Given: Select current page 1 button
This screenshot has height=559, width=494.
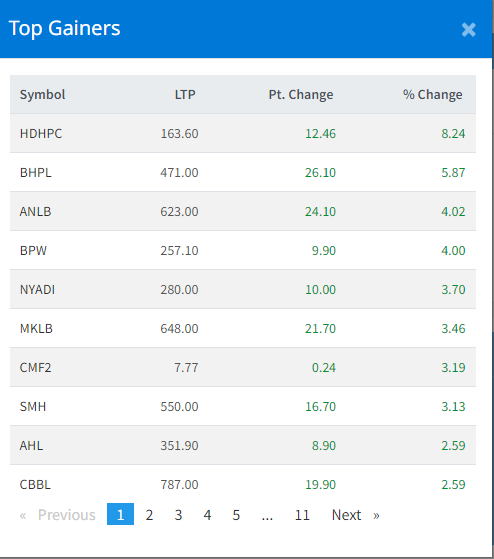Looking at the screenshot, I should [120, 514].
